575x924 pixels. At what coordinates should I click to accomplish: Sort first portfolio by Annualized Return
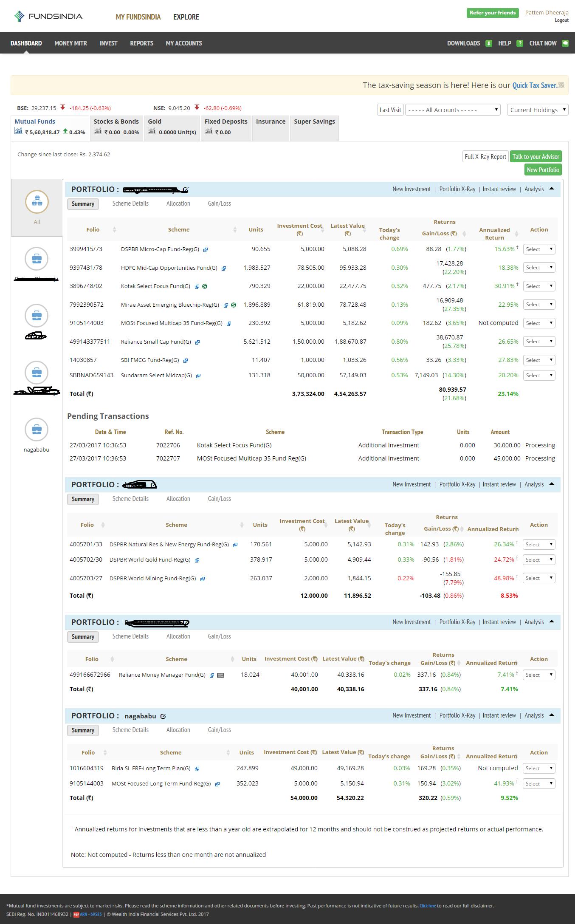(x=516, y=234)
